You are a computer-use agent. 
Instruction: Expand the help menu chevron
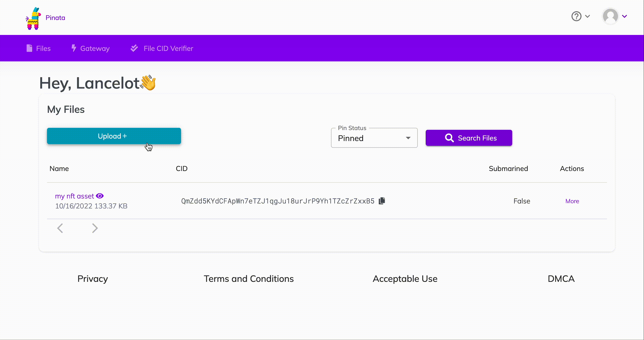pyautogui.click(x=587, y=16)
